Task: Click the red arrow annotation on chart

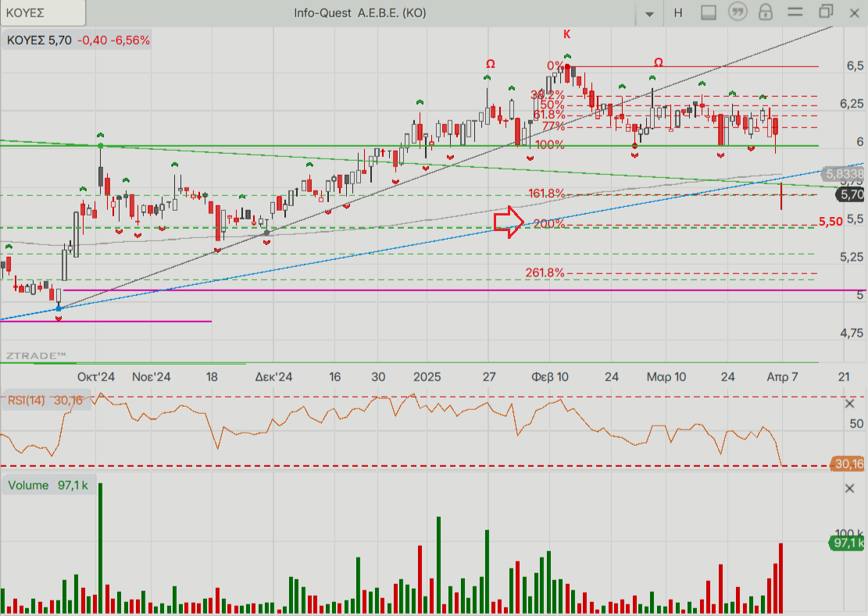Action: click(509, 223)
